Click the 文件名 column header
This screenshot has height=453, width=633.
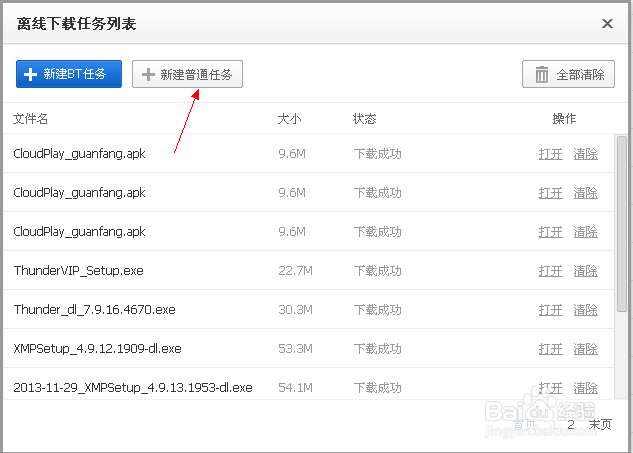[x=30, y=119]
